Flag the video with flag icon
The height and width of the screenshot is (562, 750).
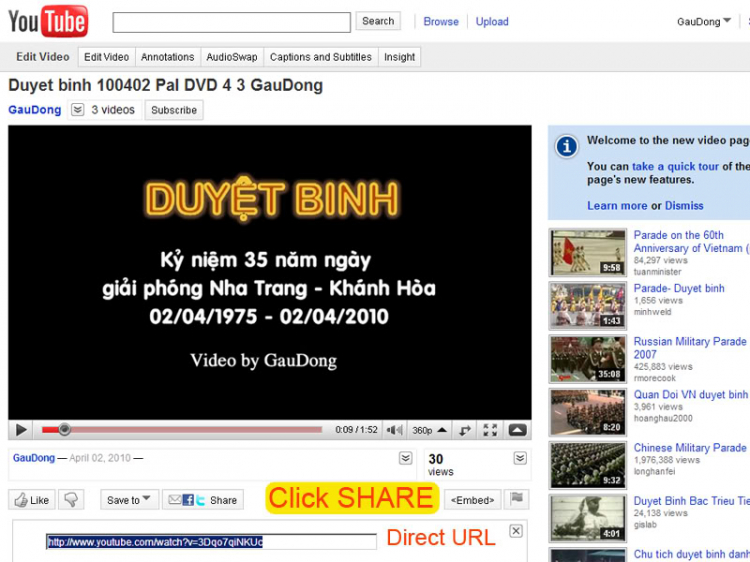[517, 499]
